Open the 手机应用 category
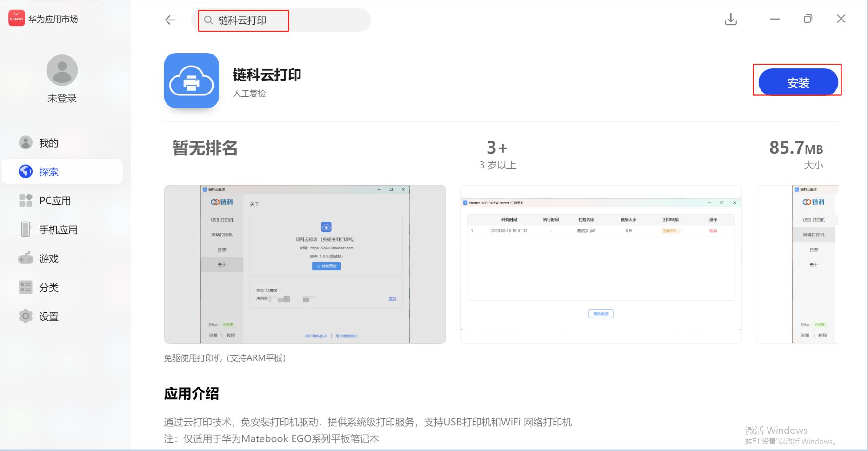 pos(62,229)
